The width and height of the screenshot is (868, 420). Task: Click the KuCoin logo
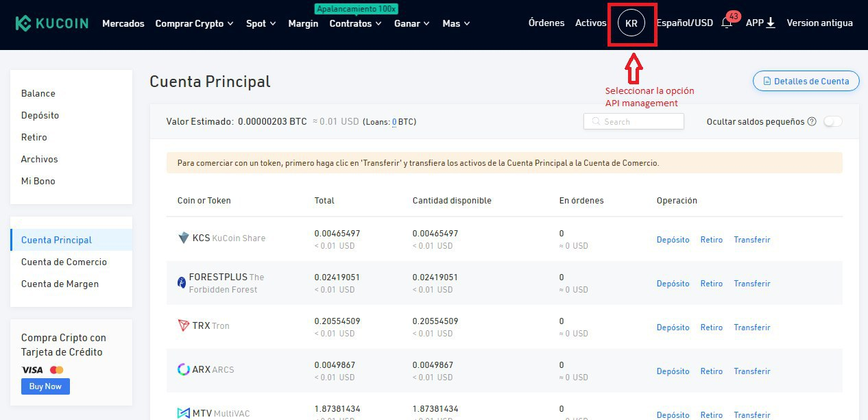coord(52,23)
